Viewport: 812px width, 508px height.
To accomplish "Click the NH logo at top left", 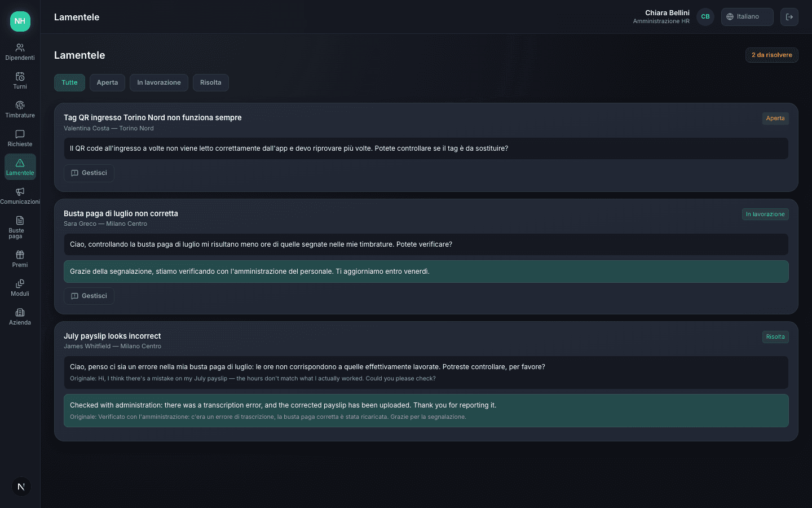I will point(20,21).
